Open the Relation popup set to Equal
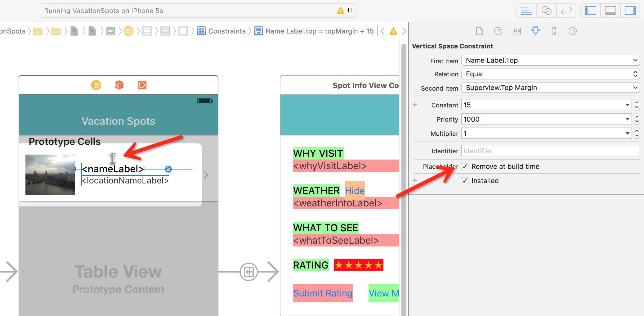The image size is (644, 316). pos(550,74)
